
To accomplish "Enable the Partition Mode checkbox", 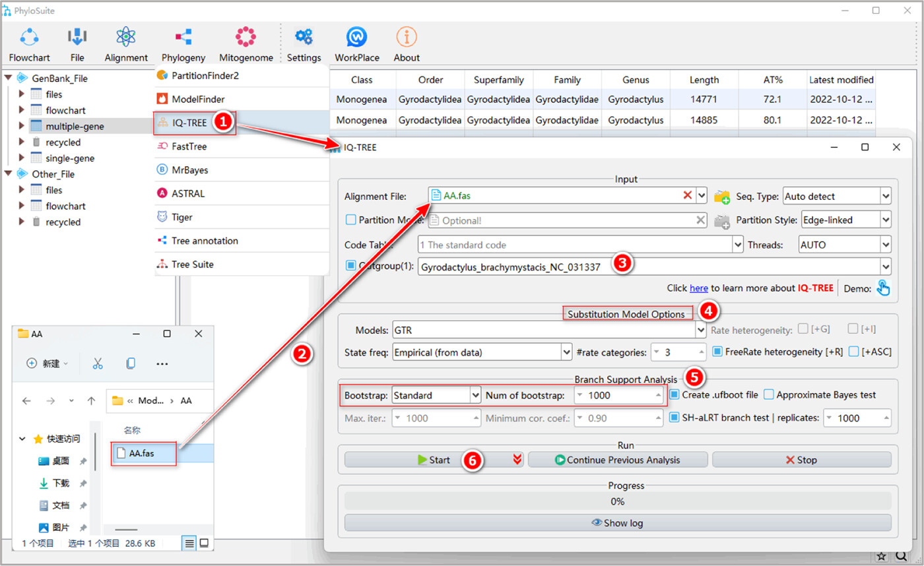I will click(350, 220).
